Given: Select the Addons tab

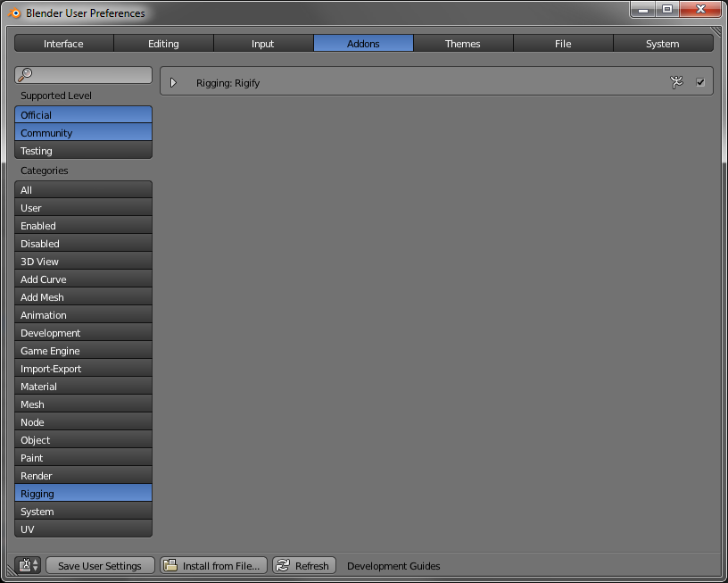Looking at the screenshot, I should pos(363,43).
